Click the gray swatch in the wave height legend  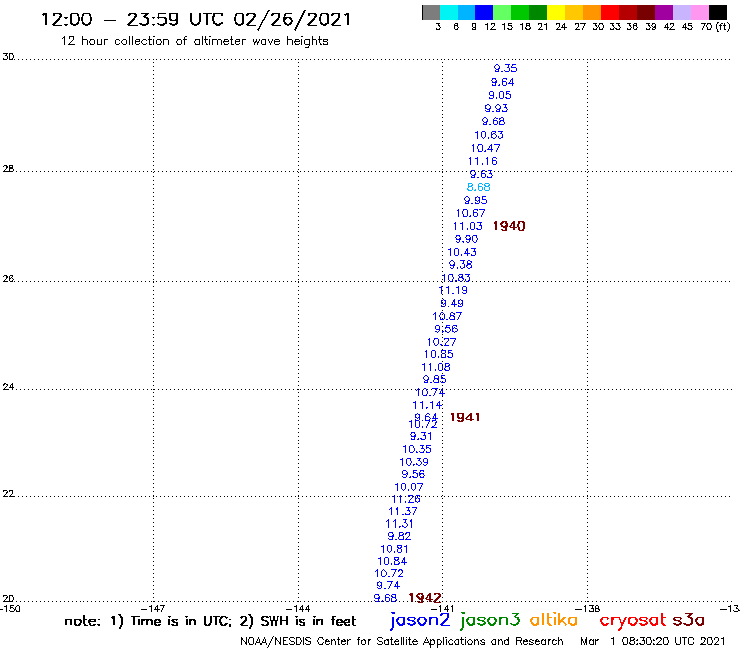[x=431, y=12]
